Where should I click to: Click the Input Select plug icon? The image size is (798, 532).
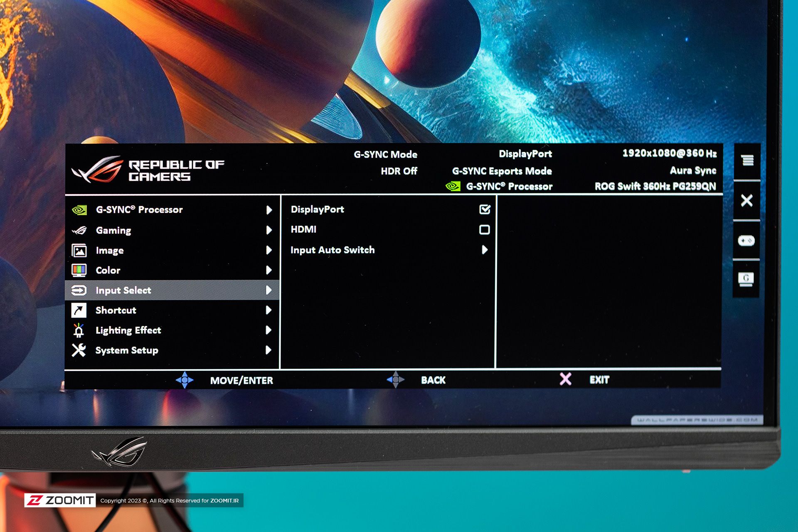point(79,290)
